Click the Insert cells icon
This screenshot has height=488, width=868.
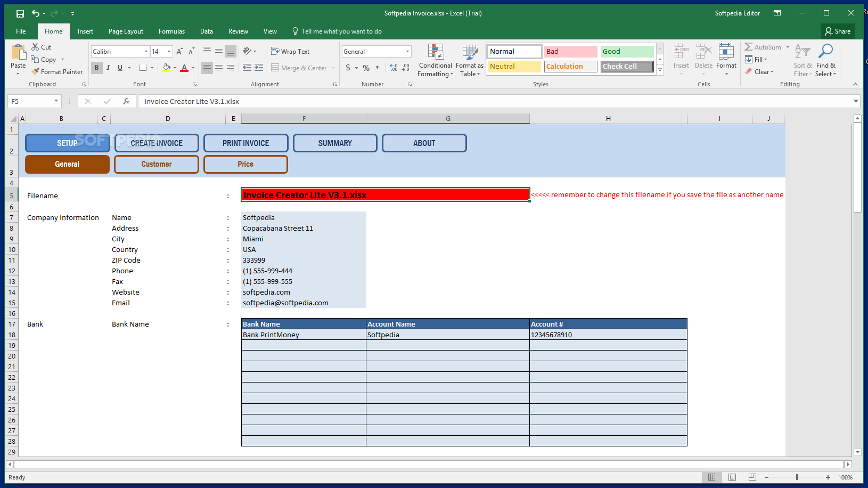click(x=681, y=52)
